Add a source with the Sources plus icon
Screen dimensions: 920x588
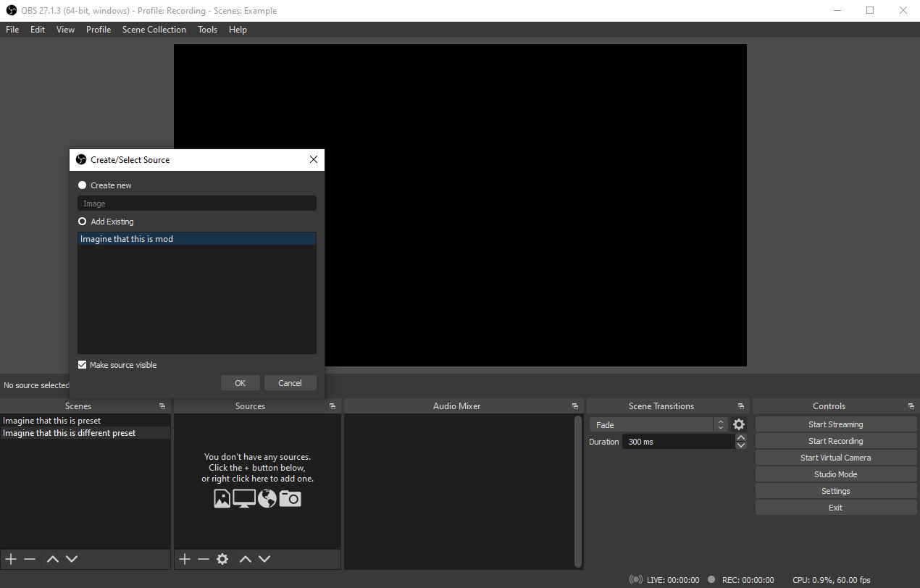pos(184,558)
